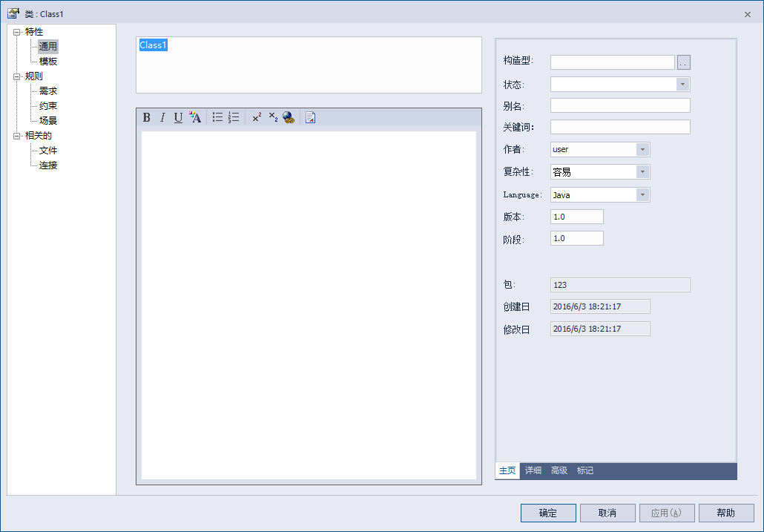This screenshot has width=764, height=532.
Task: Insert a bulleted list
Action: (217, 116)
